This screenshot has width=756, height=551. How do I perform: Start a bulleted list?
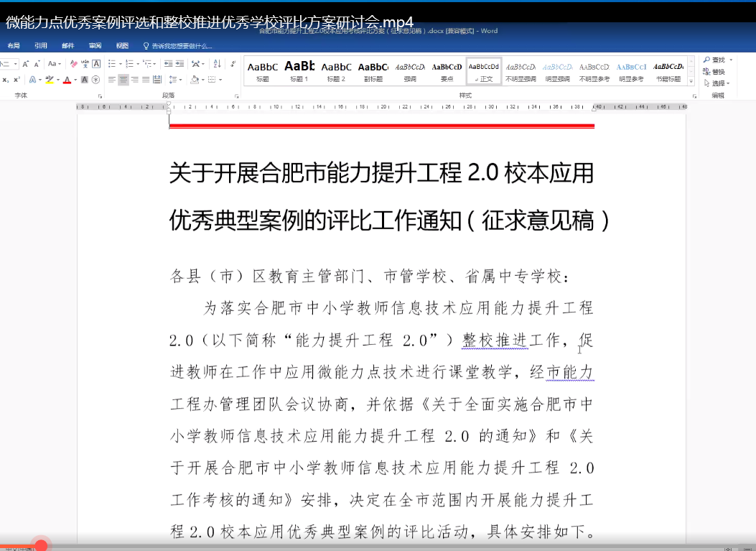(x=112, y=64)
